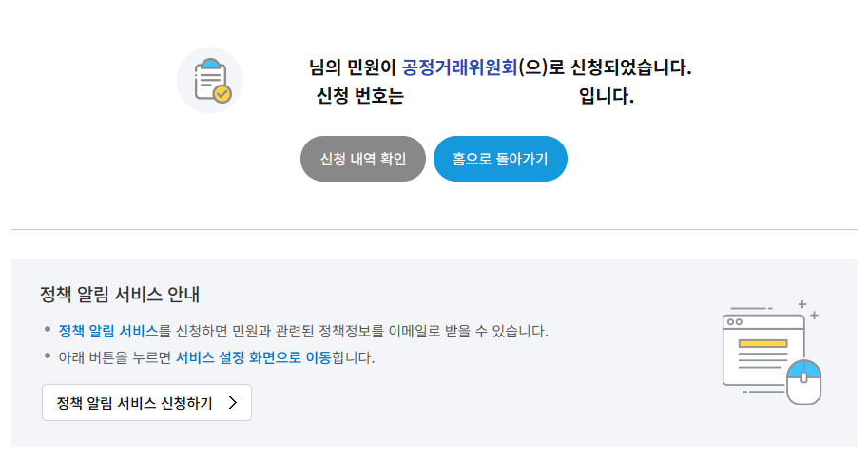Image resolution: width=868 pixels, height=461 pixels.
Task: Click the 정책 알림 서비스 안내 heading
Action: [x=120, y=294]
